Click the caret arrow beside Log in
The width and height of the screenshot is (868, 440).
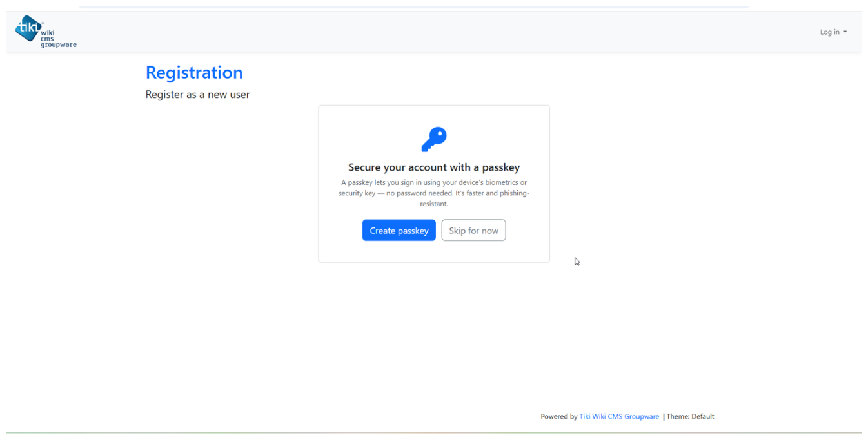click(x=845, y=32)
